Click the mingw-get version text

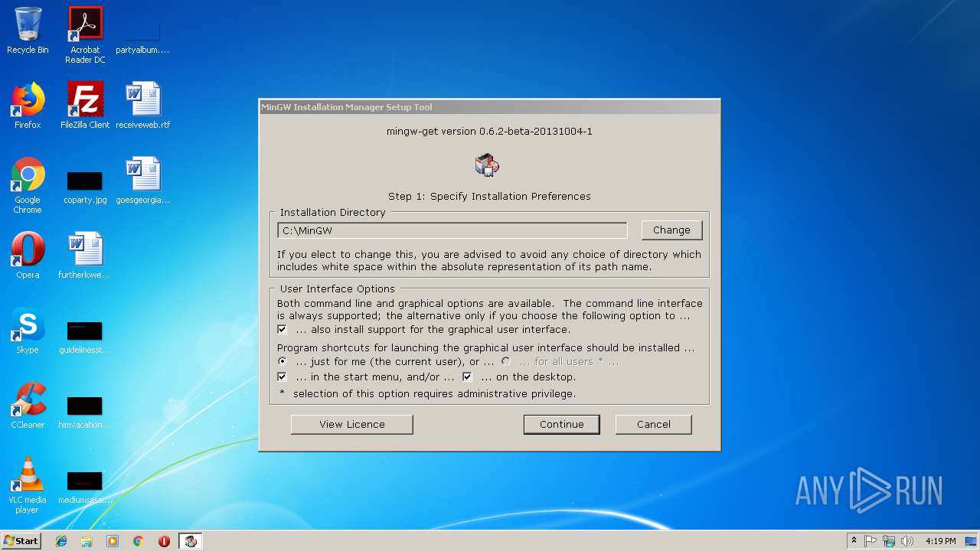coord(489,132)
